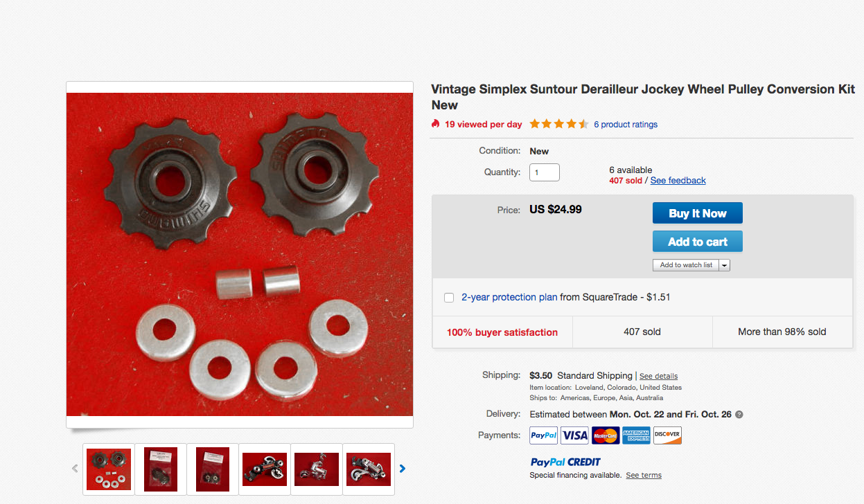Open shipping See details link
The image size is (864, 504).
(x=658, y=376)
